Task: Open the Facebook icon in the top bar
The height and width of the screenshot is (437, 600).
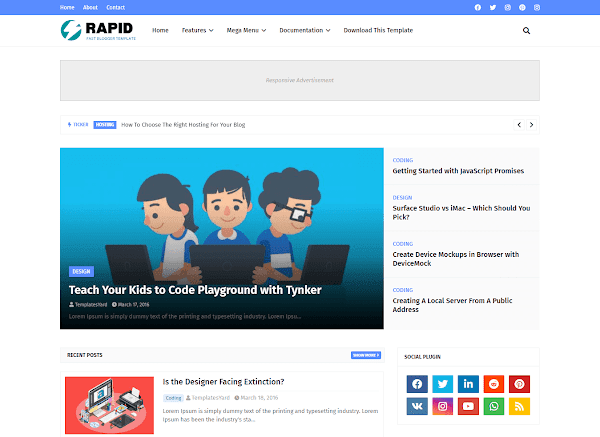Action: pyautogui.click(x=478, y=7)
